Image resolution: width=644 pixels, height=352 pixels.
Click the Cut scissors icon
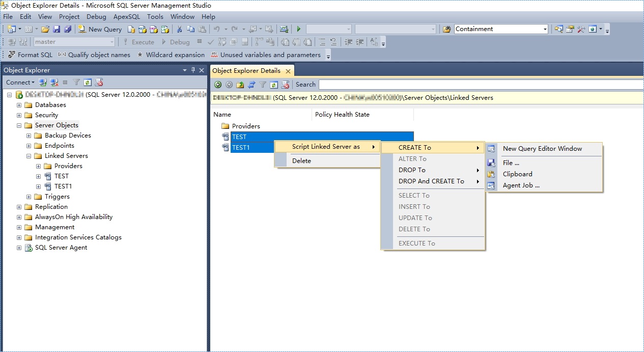pos(179,29)
